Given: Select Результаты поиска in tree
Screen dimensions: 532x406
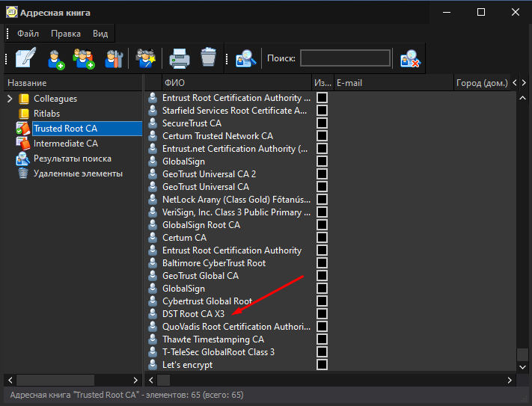Looking at the screenshot, I should click(x=73, y=159).
